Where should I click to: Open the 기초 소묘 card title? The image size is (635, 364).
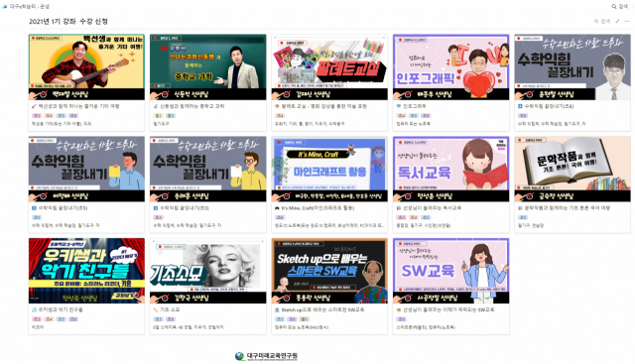tap(170, 309)
